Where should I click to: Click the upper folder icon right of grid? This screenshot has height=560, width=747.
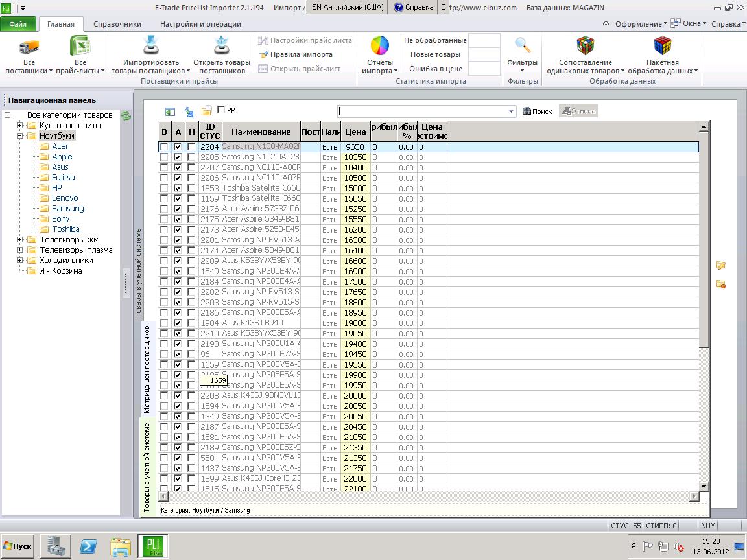coord(720,265)
